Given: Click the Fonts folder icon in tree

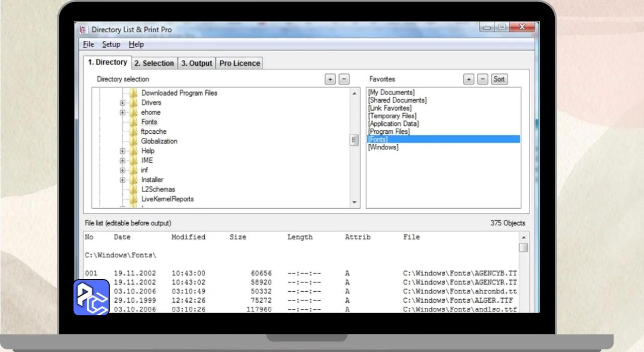Looking at the screenshot, I should (133, 122).
